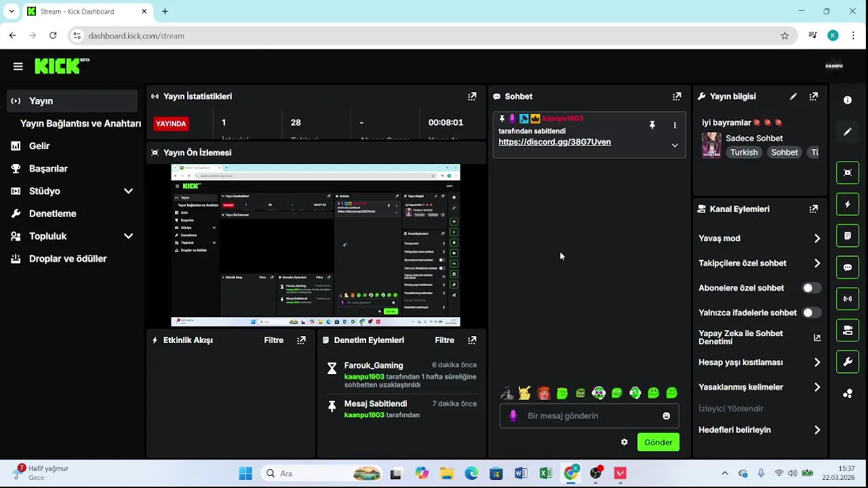The width and height of the screenshot is (868, 488).
Task: Pop out the Denetim Eylemleri panel
Action: [x=472, y=340]
